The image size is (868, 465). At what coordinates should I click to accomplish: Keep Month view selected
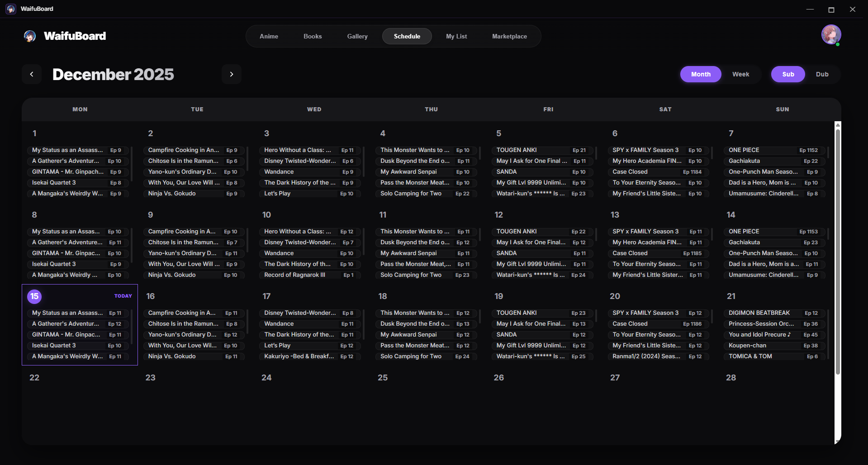700,74
